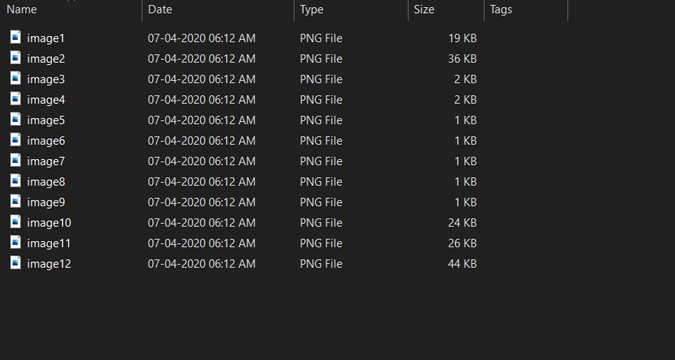Viewport: 675px width, 360px height.
Task: Click the image2 PNG file icon
Action: tap(15, 58)
